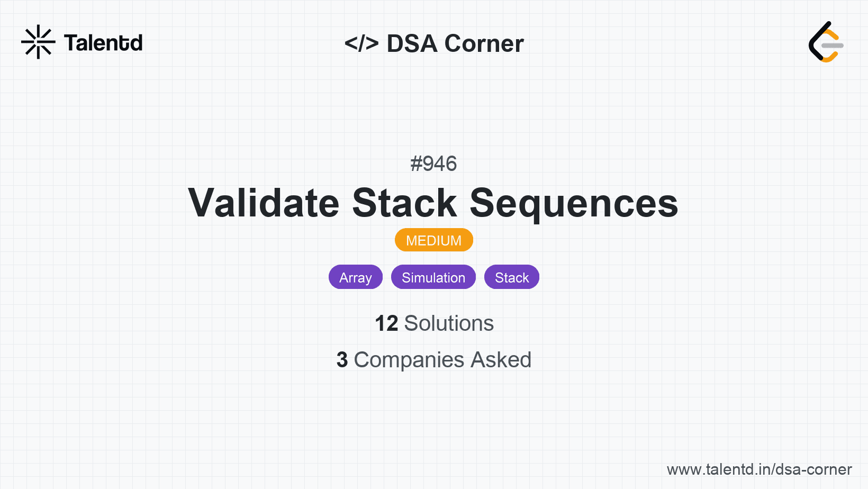
Task: Open the Validate Stack Sequences title
Action: pos(433,203)
